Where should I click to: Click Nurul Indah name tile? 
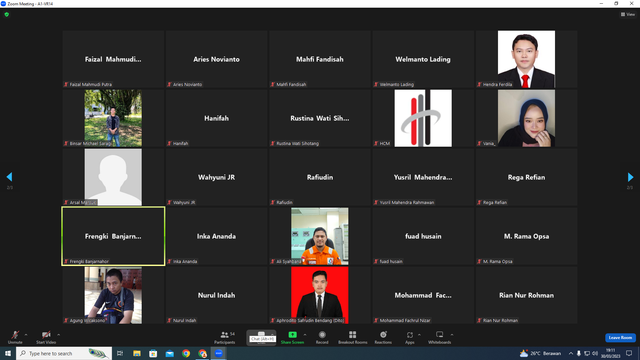click(216, 295)
